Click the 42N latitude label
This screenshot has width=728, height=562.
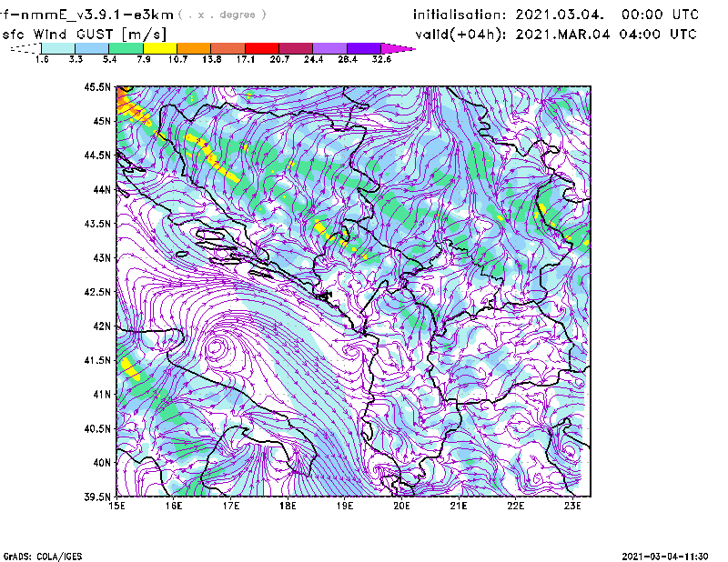102,326
